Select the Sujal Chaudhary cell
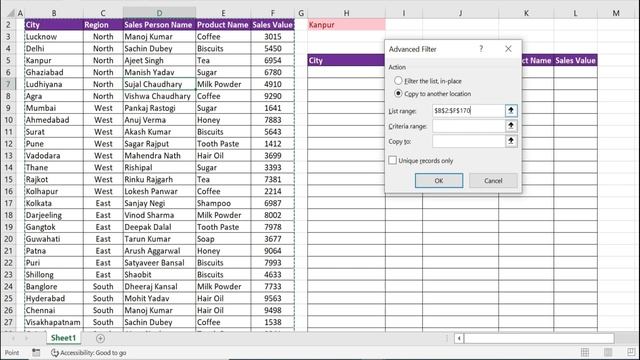 point(159,84)
